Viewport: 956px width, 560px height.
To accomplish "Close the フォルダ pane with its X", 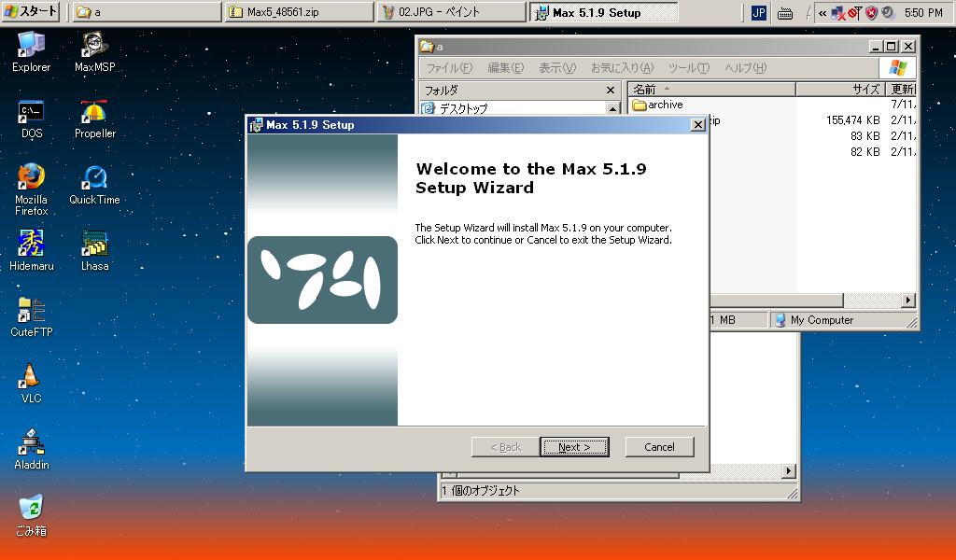I will pos(611,91).
